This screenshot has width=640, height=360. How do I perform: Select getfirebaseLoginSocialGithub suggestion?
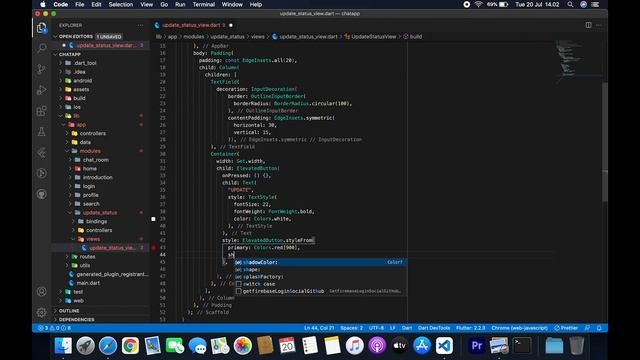pos(321,291)
